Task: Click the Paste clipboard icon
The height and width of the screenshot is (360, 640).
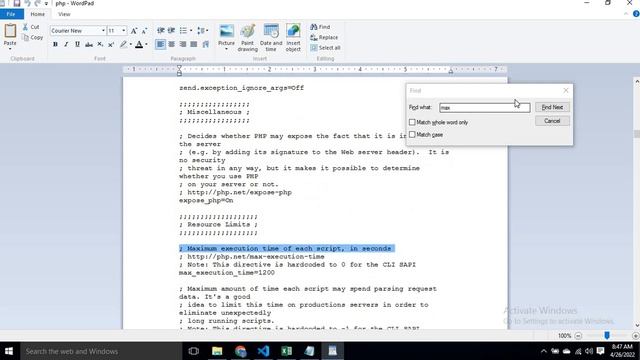Action: pos(10,31)
